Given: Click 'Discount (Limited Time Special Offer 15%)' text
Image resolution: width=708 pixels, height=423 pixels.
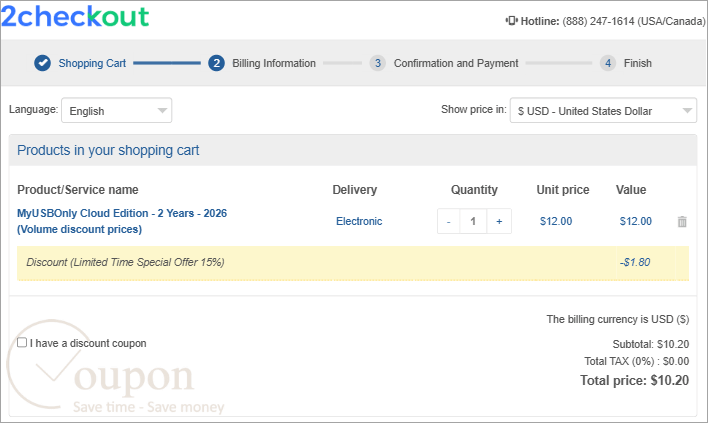Looking at the screenshot, I should coord(125,262).
